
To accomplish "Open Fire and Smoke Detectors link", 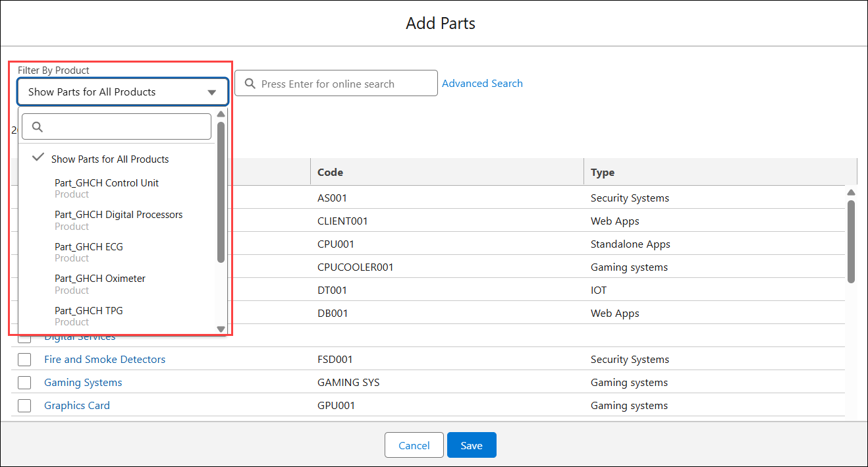I will pos(105,359).
